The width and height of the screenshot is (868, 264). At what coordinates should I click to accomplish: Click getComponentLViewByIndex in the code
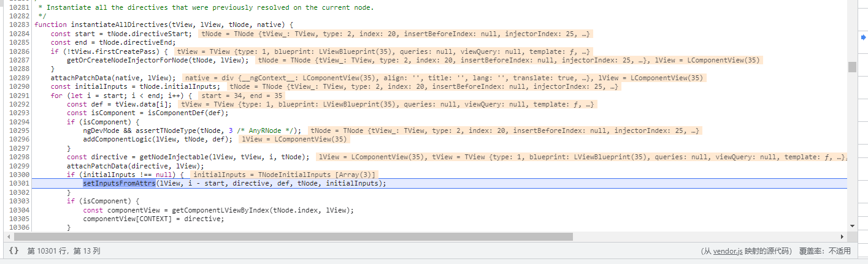point(220,209)
